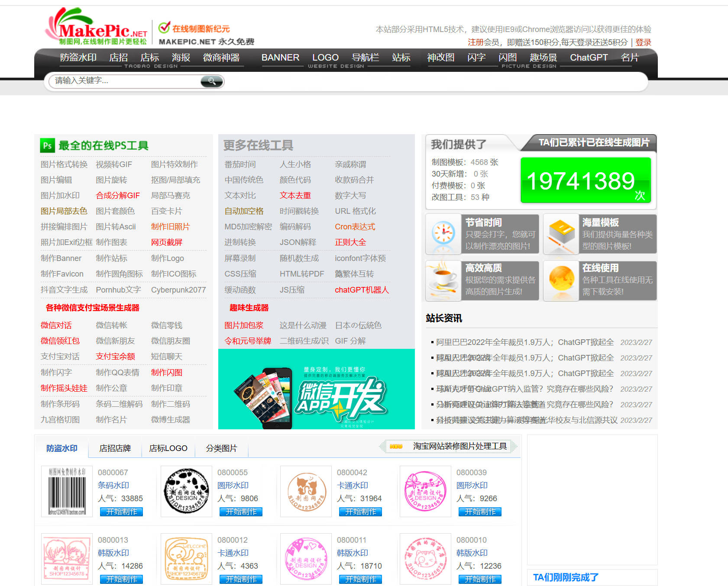Screen dimensions: 728x586
Task: Click the 微信APP开发 advertisement banner
Action: pos(316,389)
